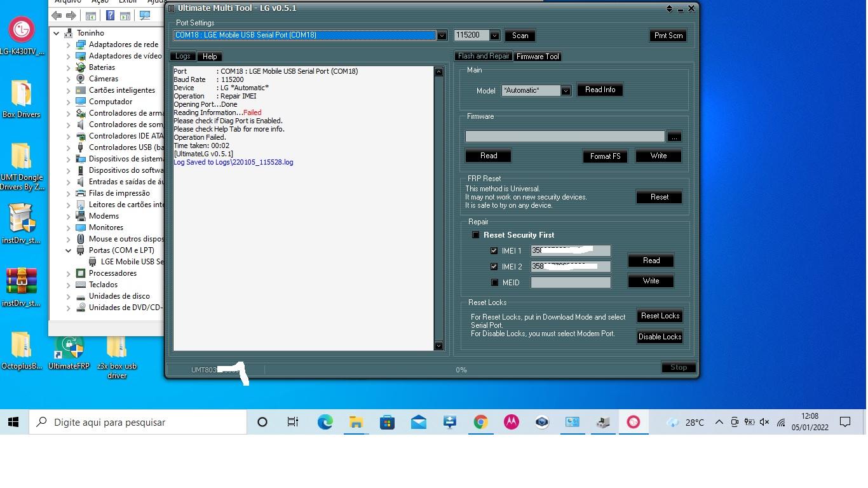Click the IMEI 1 input field
Screen dimensions: 868x488
tap(571, 251)
